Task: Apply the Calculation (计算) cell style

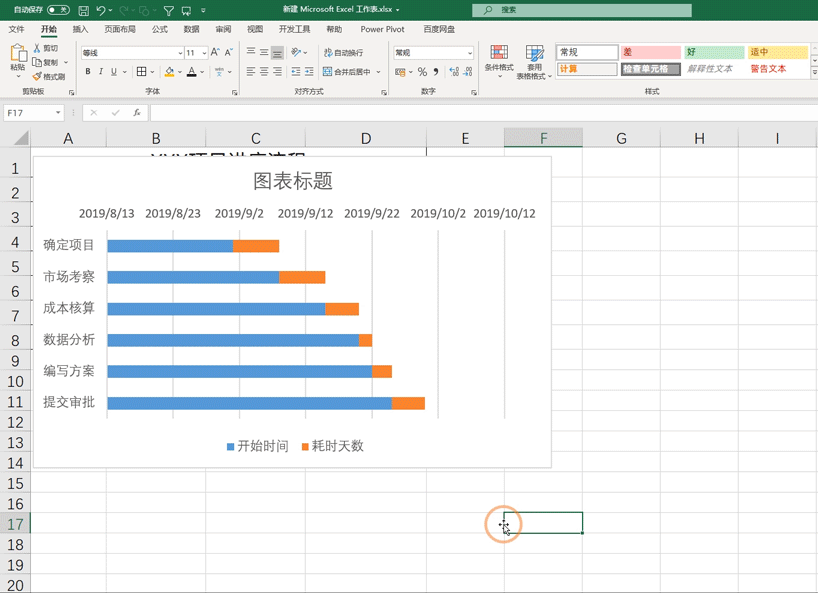Action: pyautogui.click(x=587, y=69)
